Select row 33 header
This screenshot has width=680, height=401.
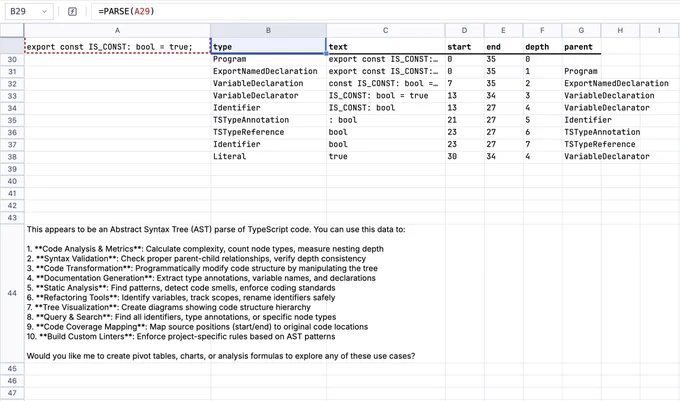tap(12, 96)
